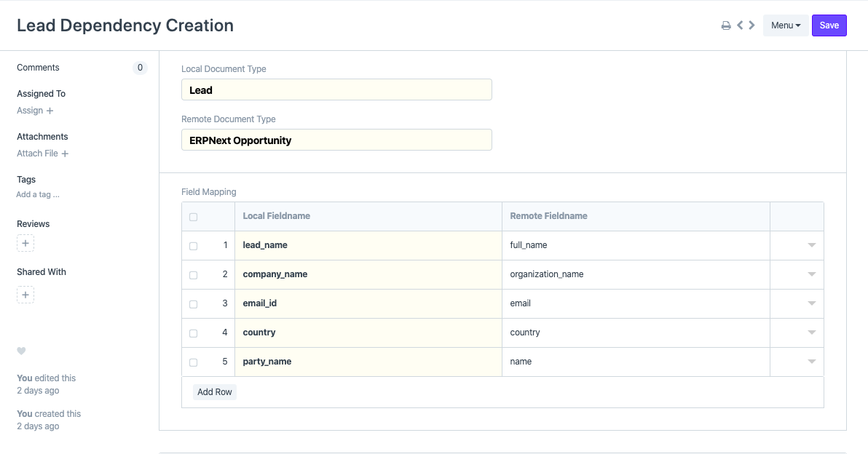This screenshot has height=454, width=868.
Task: Check the checkbox for row 1 lead_name
Action: click(x=194, y=245)
